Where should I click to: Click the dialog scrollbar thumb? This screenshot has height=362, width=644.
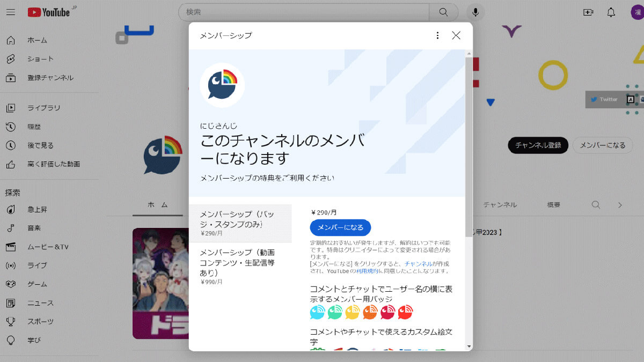[x=469, y=147]
